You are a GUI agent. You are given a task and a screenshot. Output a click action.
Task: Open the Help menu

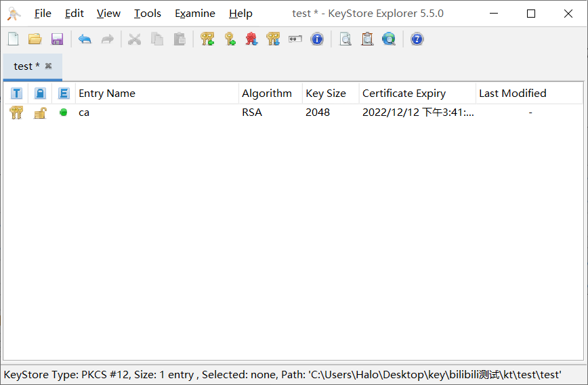coord(240,14)
